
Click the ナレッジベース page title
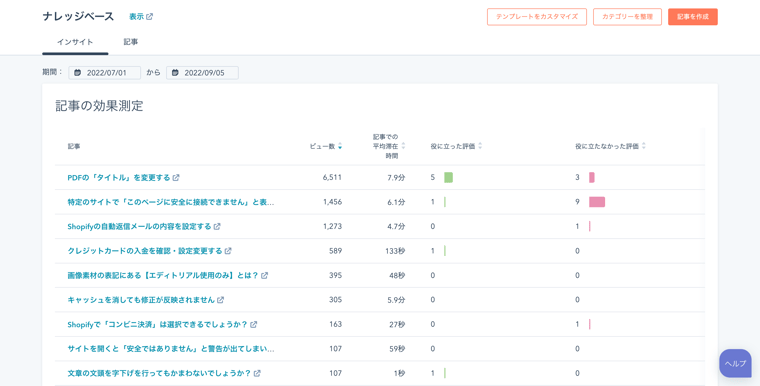(x=79, y=16)
